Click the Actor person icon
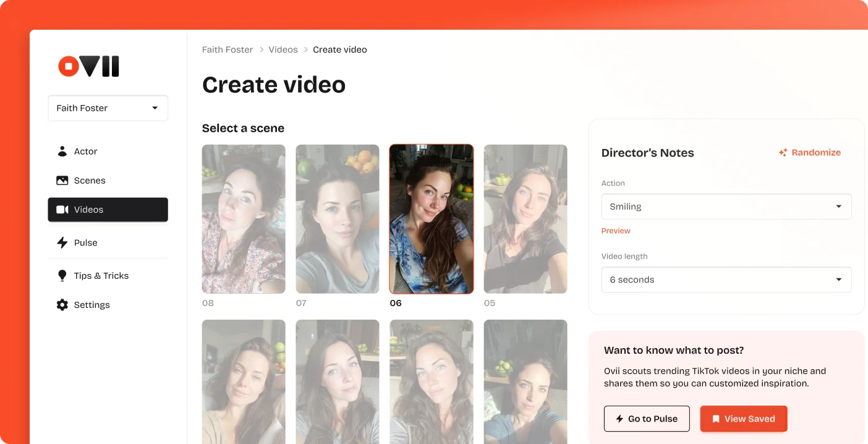 click(x=62, y=151)
